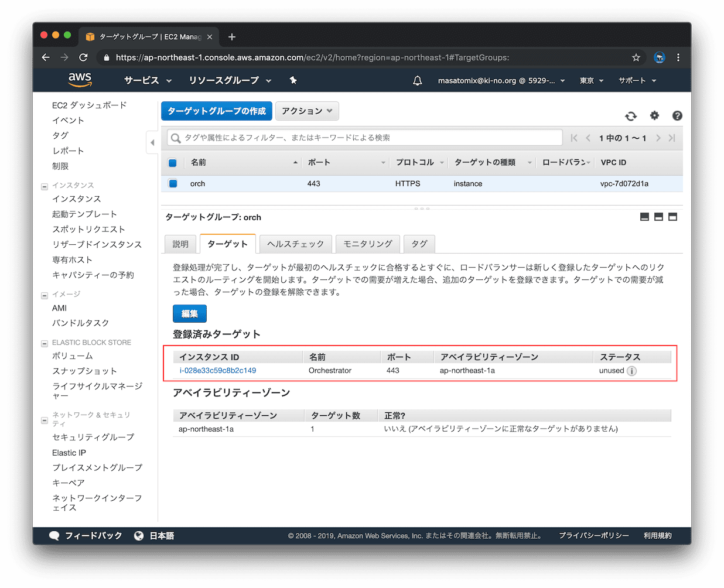Click the language globe icon
This screenshot has width=724, height=588.
pyautogui.click(x=139, y=536)
